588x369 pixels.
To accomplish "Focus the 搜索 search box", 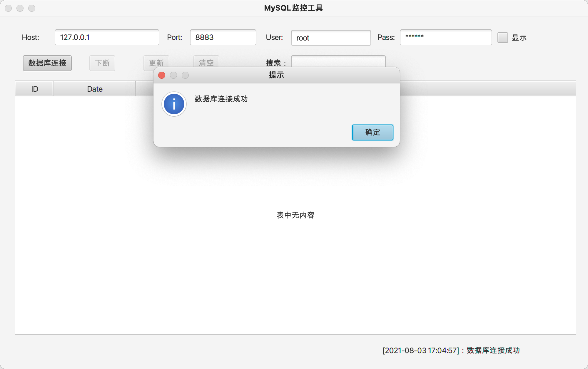I will tap(338, 61).
